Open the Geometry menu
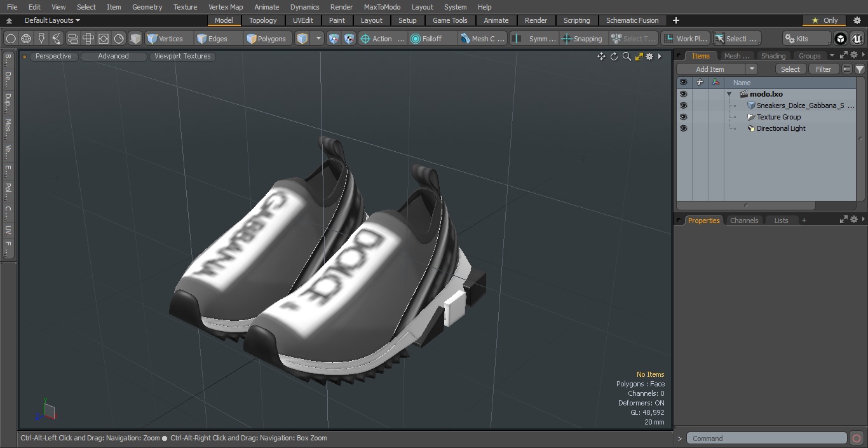Image resolution: width=868 pixels, height=448 pixels. [147, 7]
